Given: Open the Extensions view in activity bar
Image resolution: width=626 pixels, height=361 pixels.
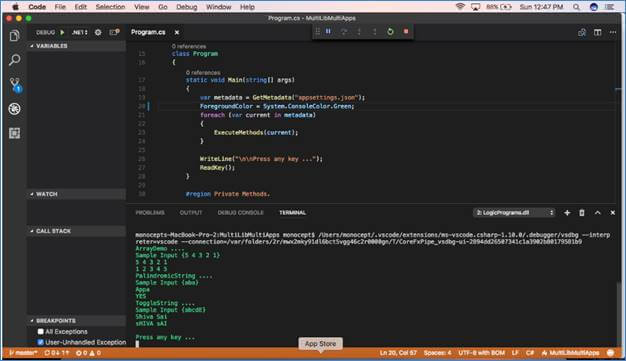Looking at the screenshot, I should [14, 133].
